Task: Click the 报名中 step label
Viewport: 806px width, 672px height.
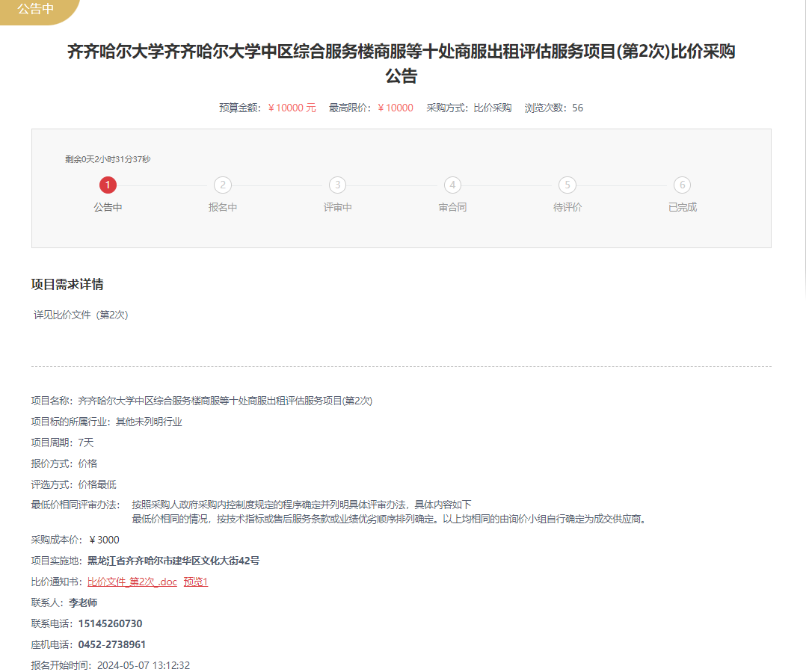Action: [x=223, y=207]
